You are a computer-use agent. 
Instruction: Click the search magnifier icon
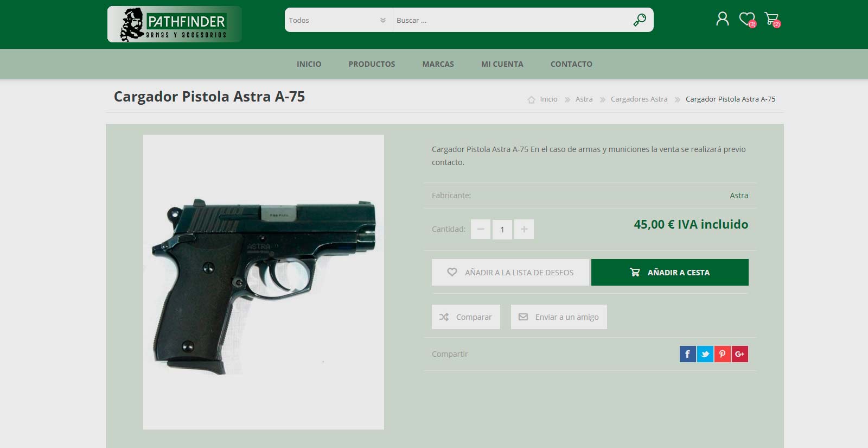640,20
